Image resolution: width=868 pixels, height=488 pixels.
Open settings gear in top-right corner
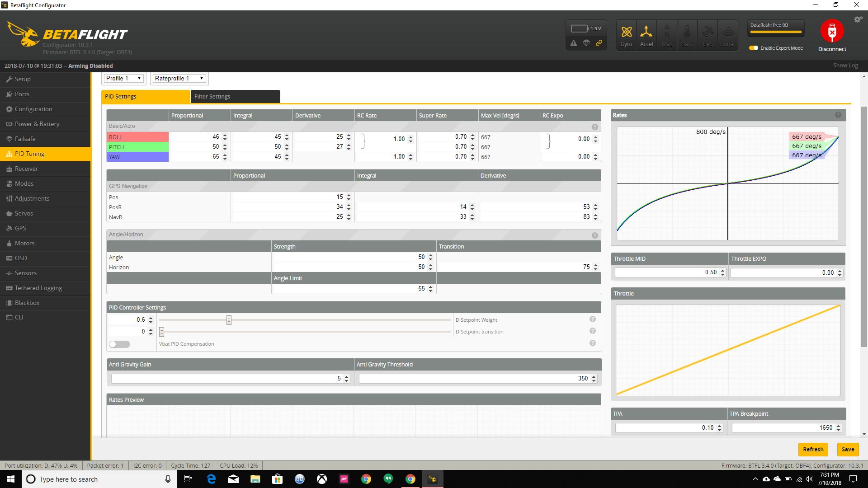(x=858, y=19)
